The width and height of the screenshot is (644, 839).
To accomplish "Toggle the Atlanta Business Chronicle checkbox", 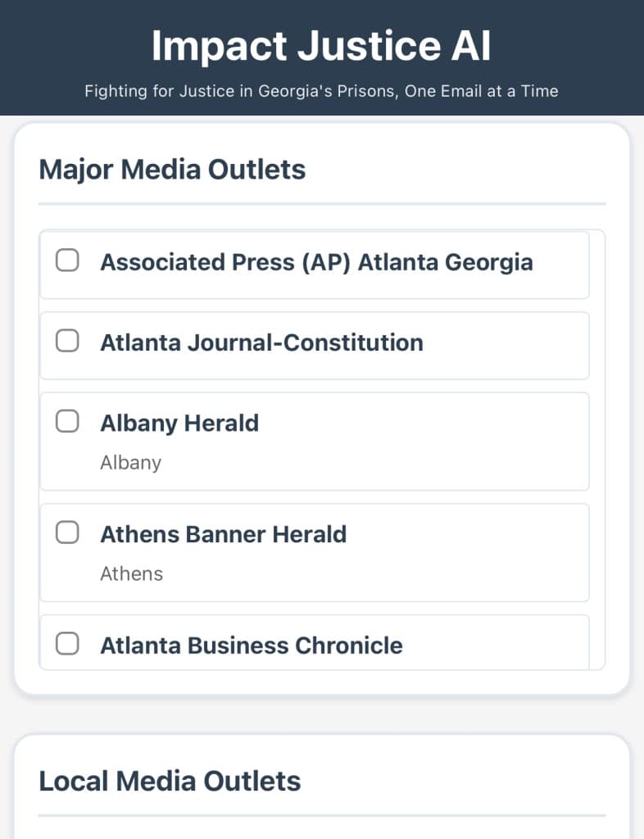I will pyautogui.click(x=67, y=644).
